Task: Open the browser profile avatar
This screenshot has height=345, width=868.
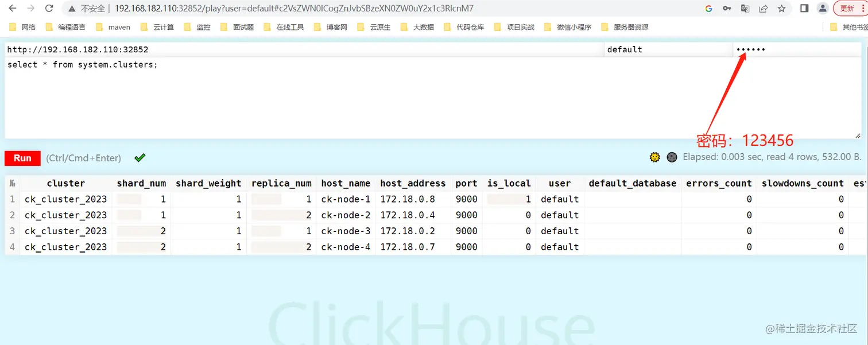Action: 823,9
